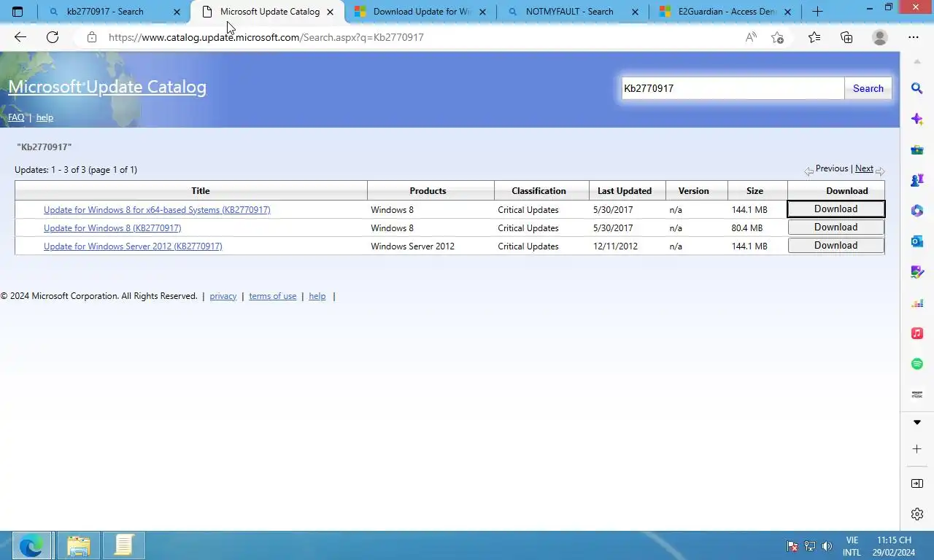Reload the current page
The height and width of the screenshot is (560, 934).
pos(53,37)
